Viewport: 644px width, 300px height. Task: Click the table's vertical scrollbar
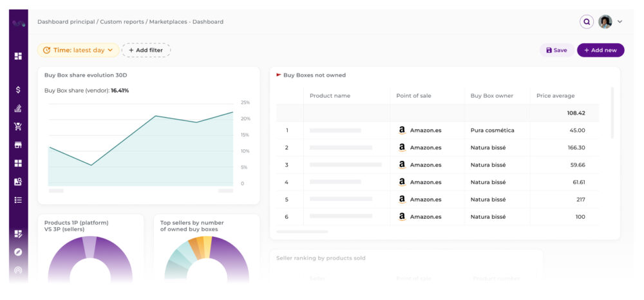pyautogui.click(x=612, y=113)
